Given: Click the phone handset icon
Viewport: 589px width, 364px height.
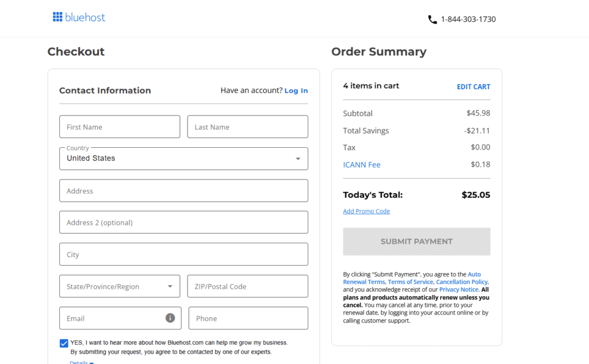Looking at the screenshot, I should pyautogui.click(x=433, y=20).
